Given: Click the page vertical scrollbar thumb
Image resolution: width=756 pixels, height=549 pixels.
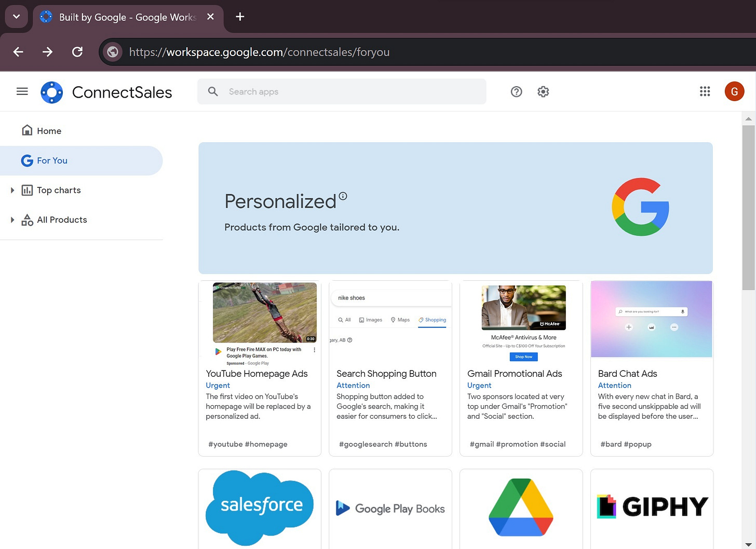Looking at the screenshot, I should tap(748, 208).
